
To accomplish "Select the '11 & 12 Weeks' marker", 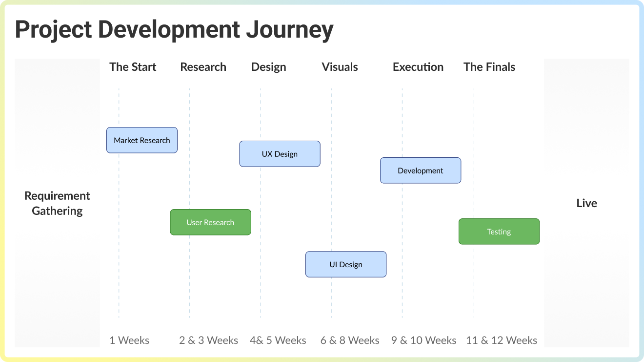I will [501, 340].
